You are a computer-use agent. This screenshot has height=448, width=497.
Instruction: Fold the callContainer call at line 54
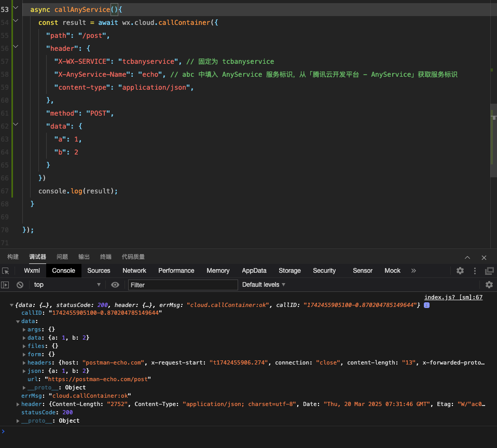16,21
